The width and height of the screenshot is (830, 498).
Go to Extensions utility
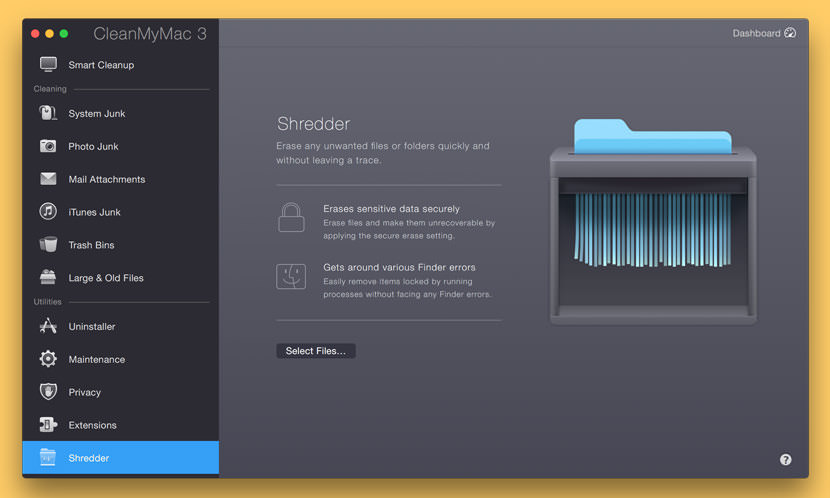tap(121, 424)
